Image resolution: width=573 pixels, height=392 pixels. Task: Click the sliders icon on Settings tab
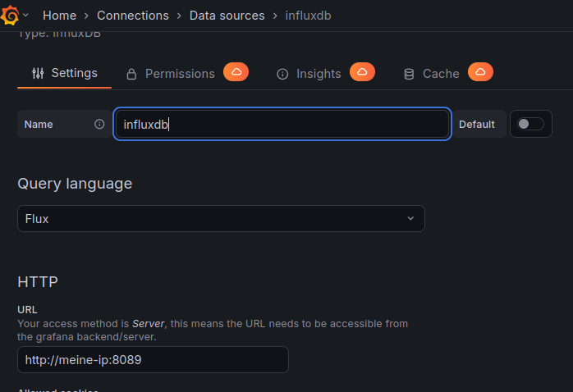pyautogui.click(x=38, y=74)
